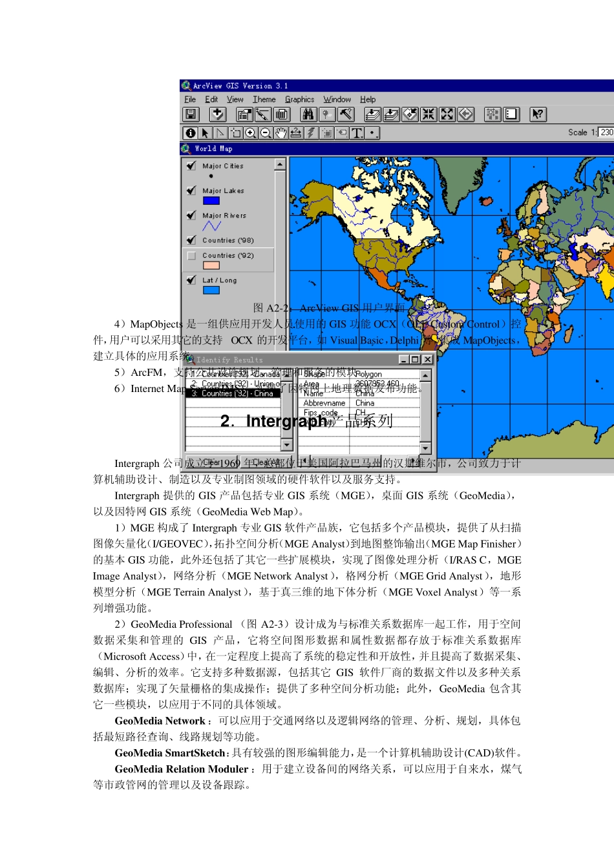This screenshot has width=614, height=868.
Task: Click Zoom to Previous Extent icon
Action: 466,114
